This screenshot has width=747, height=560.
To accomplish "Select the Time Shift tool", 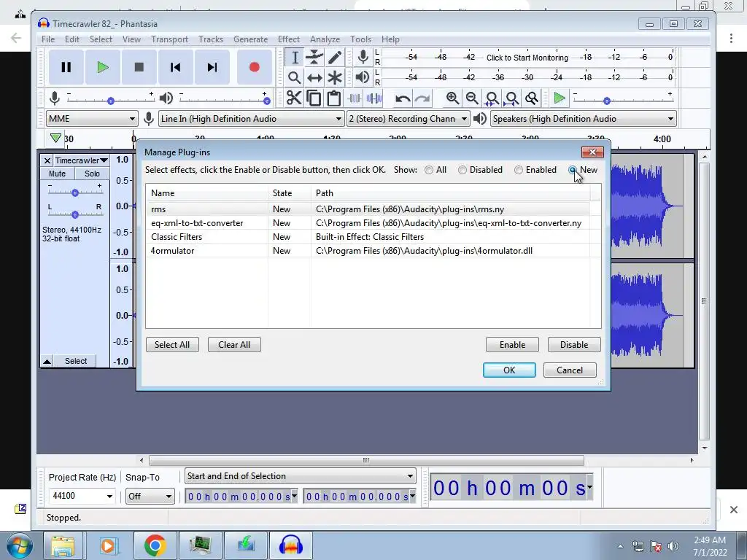I will [x=314, y=77].
